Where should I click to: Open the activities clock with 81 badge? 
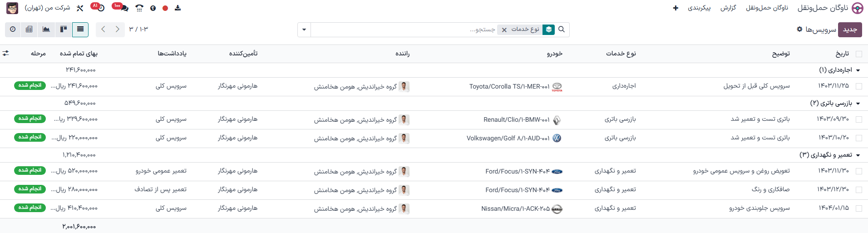click(x=101, y=8)
